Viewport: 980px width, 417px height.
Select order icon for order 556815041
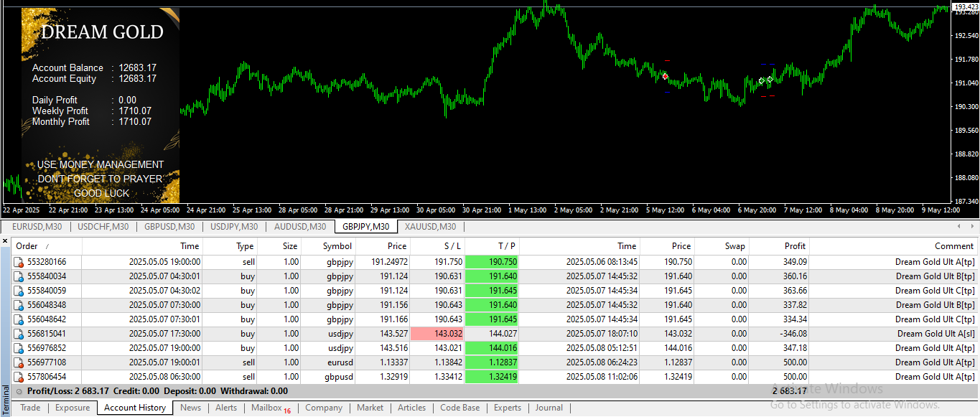point(19,334)
